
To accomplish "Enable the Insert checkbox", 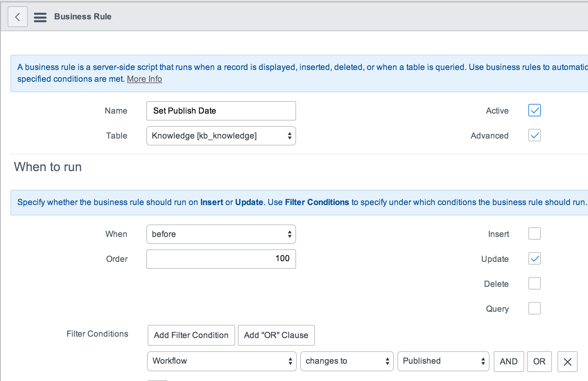I will [x=534, y=233].
